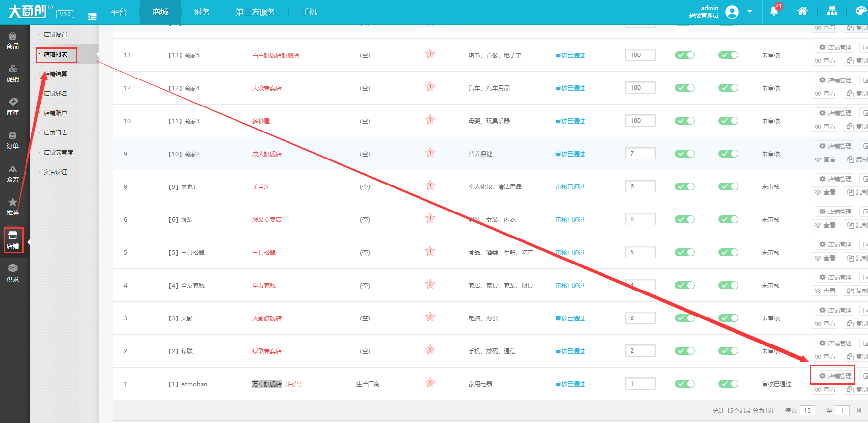
Task: Click the star icon for 多秒屋
Action: click(x=430, y=120)
